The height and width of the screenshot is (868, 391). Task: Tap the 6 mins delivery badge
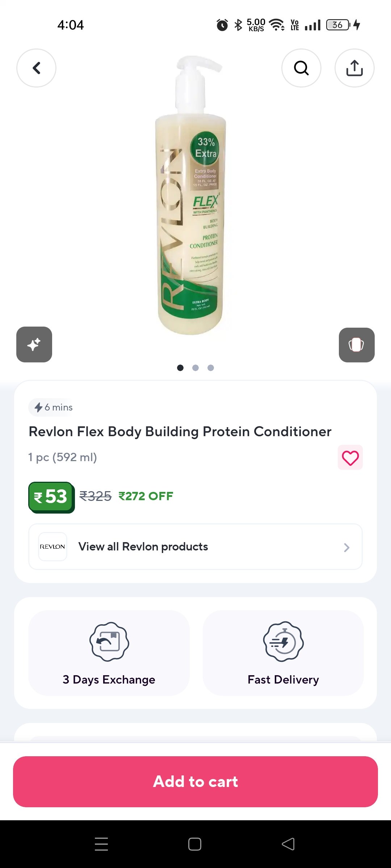(x=54, y=407)
